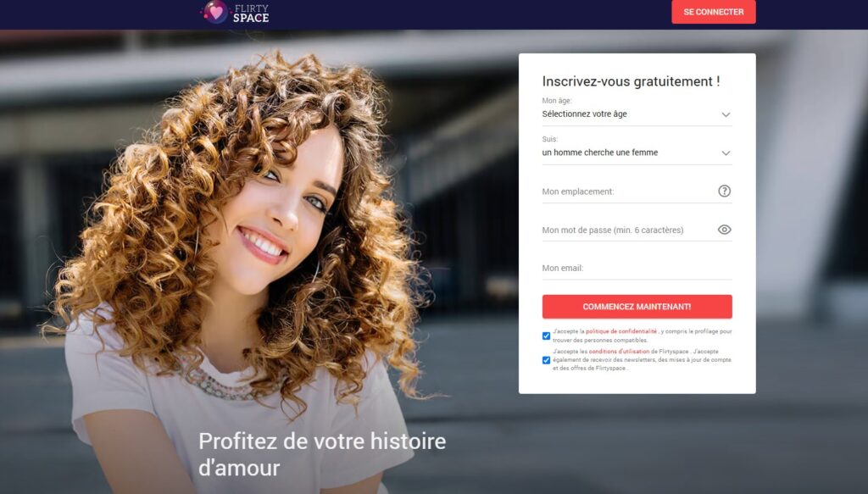Focus the 'Mon email' input field
This screenshot has width=868, height=494.
(637, 269)
